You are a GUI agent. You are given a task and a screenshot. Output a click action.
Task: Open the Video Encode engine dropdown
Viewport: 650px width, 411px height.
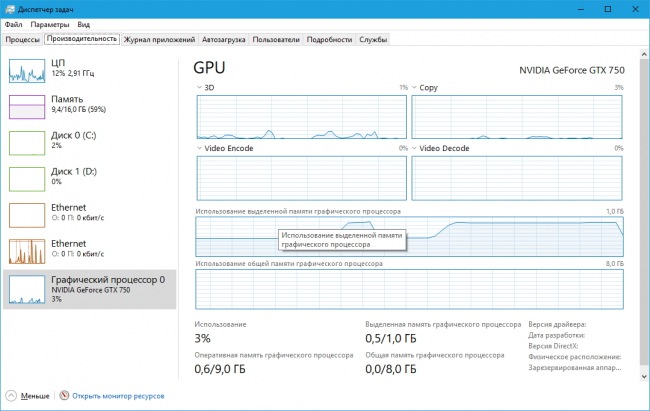199,148
